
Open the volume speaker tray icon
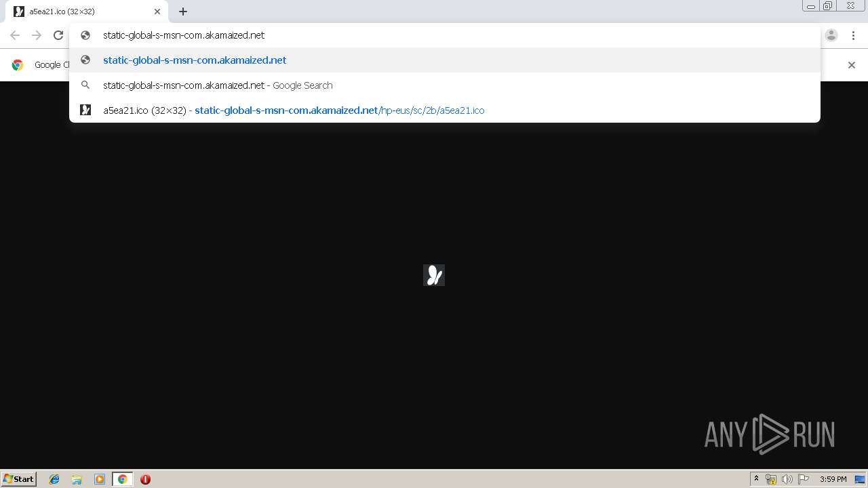click(787, 479)
